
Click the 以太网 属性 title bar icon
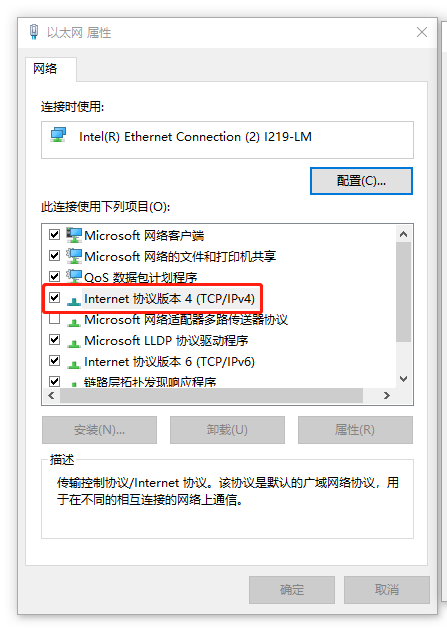[x=34, y=32]
